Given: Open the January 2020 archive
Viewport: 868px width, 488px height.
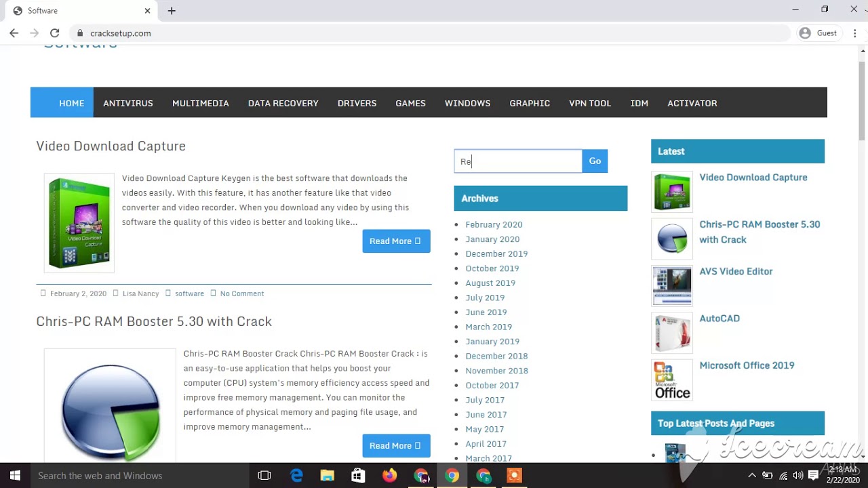Looking at the screenshot, I should (x=492, y=239).
